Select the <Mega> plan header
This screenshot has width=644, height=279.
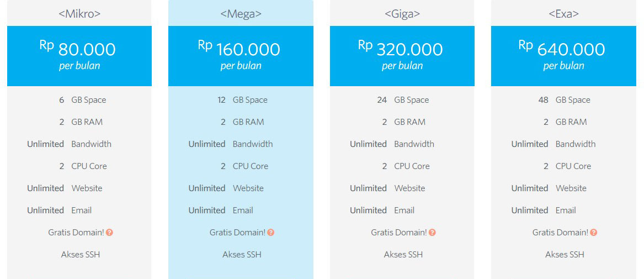coord(241,13)
